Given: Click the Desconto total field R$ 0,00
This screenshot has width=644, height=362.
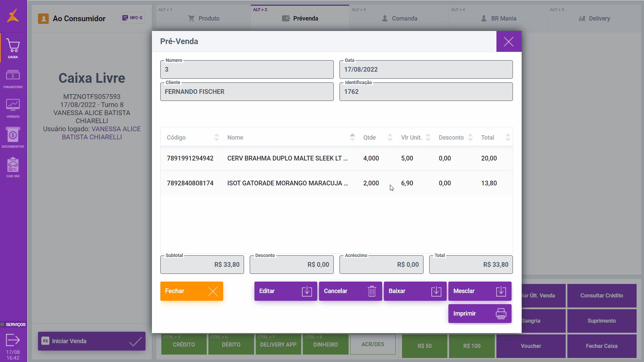Looking at the screenshot, I should point(292,265).
